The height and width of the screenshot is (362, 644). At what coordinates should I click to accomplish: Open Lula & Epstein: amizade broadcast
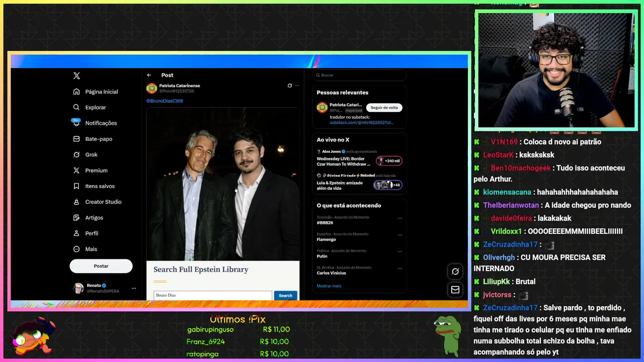click(340, 185)
